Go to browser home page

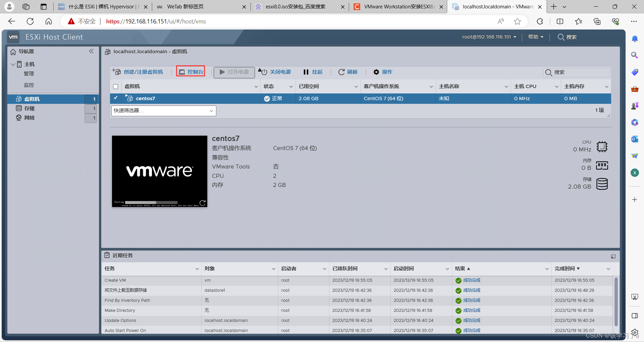click(49, 21)
